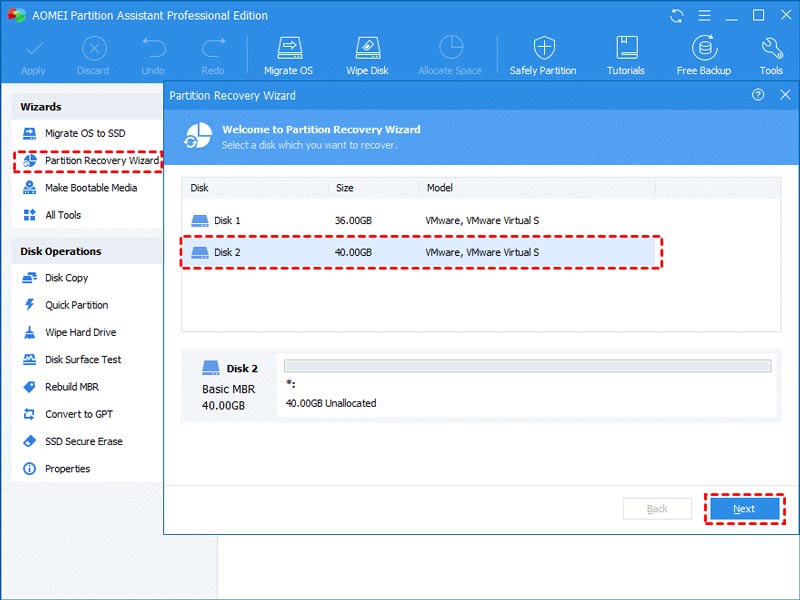Open the help icon in wizard dialog
The image size is (800, 600).
(758, 95)
